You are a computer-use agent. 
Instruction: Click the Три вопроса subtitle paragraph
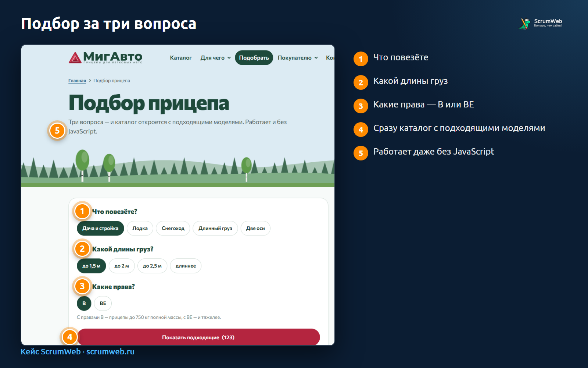pyautogui.click(x=178, y=127)
